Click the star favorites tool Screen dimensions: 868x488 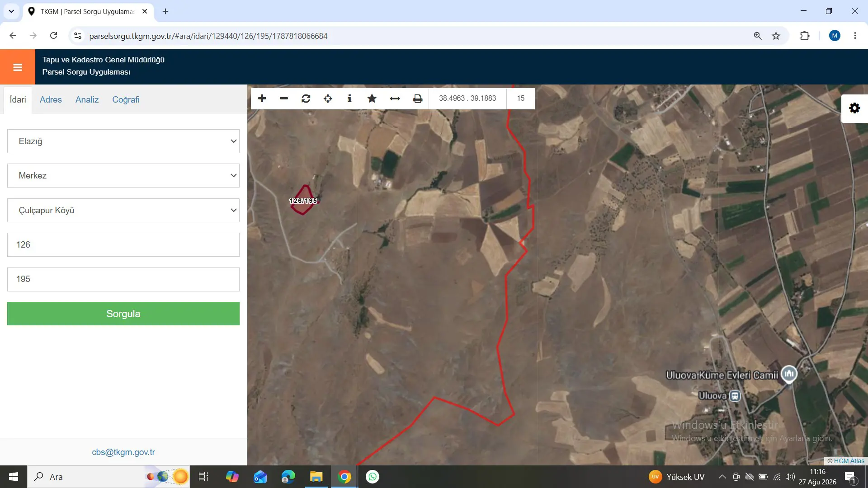[372, 99]
